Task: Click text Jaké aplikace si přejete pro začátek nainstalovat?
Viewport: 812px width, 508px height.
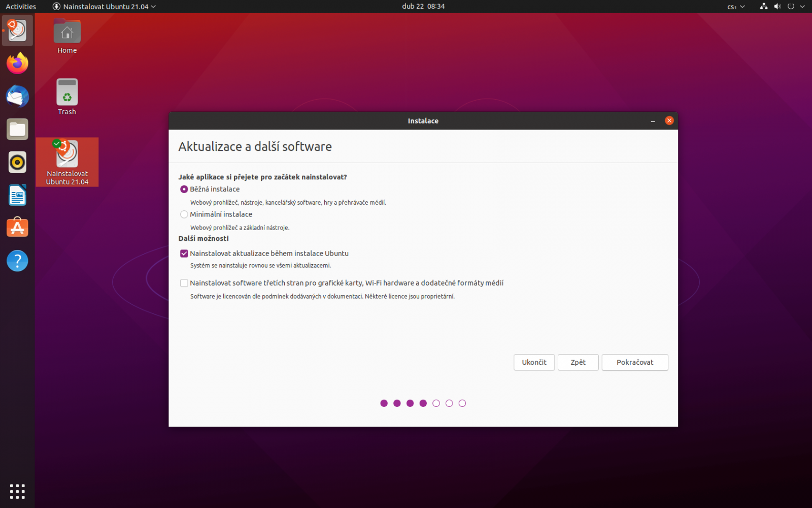Action: 262,177
